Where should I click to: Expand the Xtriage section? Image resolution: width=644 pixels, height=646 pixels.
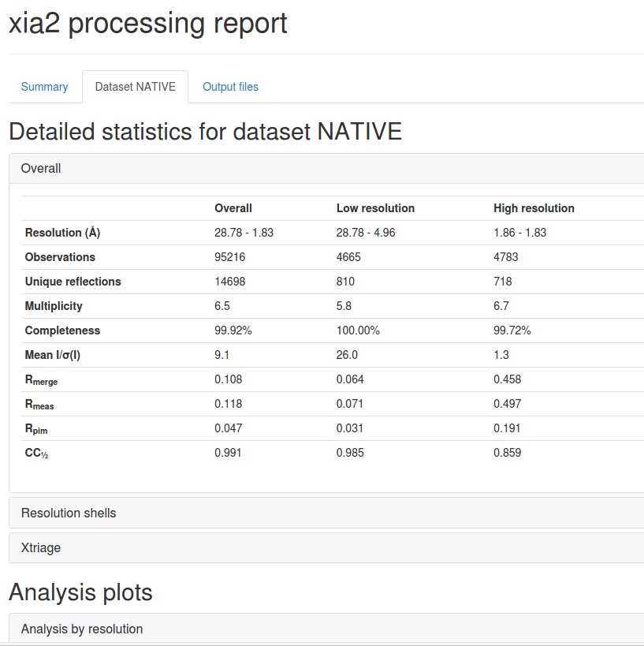(x=41, y=547)
